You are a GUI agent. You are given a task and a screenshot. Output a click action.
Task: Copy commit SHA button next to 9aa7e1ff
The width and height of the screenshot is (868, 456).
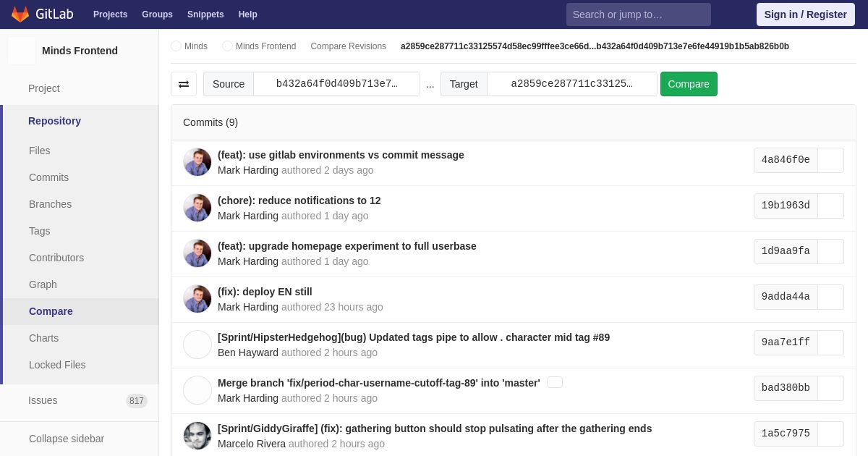831,343
